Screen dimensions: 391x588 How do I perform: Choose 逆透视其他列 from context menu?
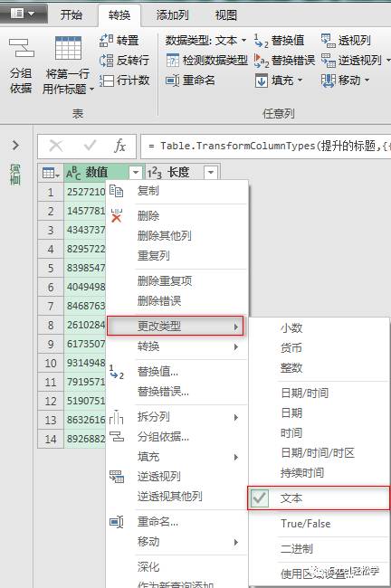[x=169, y=496]
